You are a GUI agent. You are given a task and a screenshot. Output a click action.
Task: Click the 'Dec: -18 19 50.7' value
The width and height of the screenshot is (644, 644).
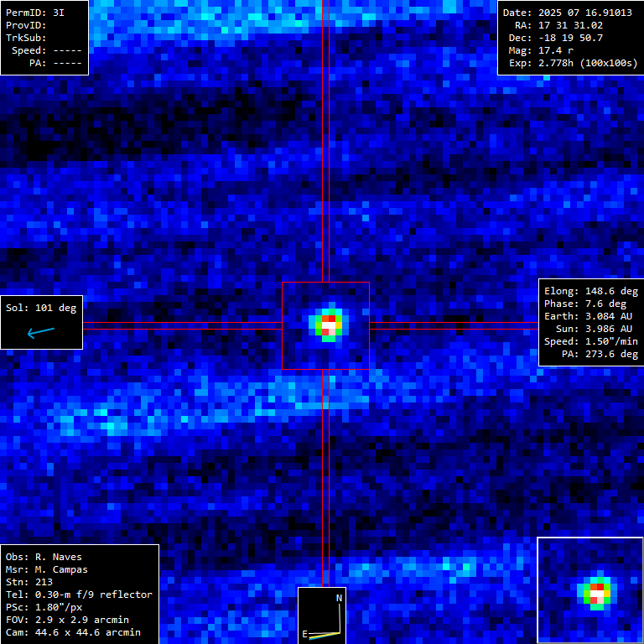click(556, 38)
